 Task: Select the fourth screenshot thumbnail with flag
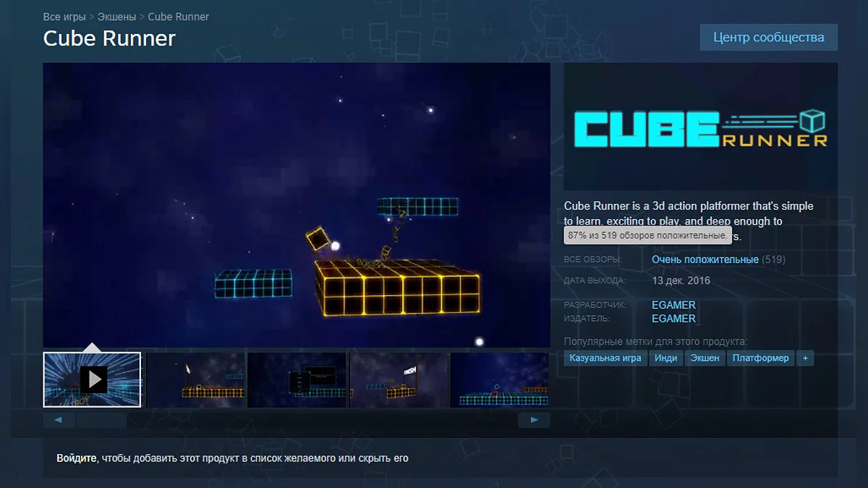[399, 380]
